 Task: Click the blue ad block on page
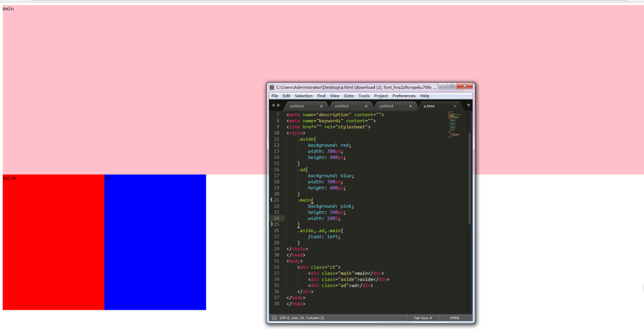coord(155,242)
